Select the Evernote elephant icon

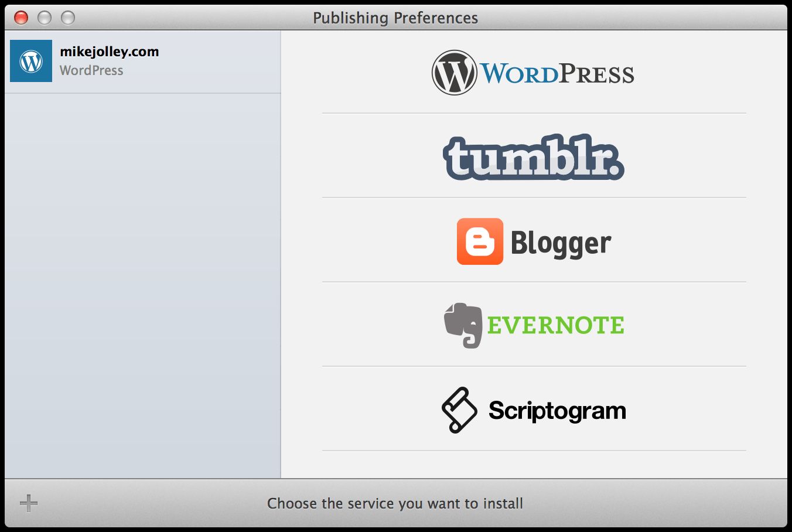click(x=463, y=324)
